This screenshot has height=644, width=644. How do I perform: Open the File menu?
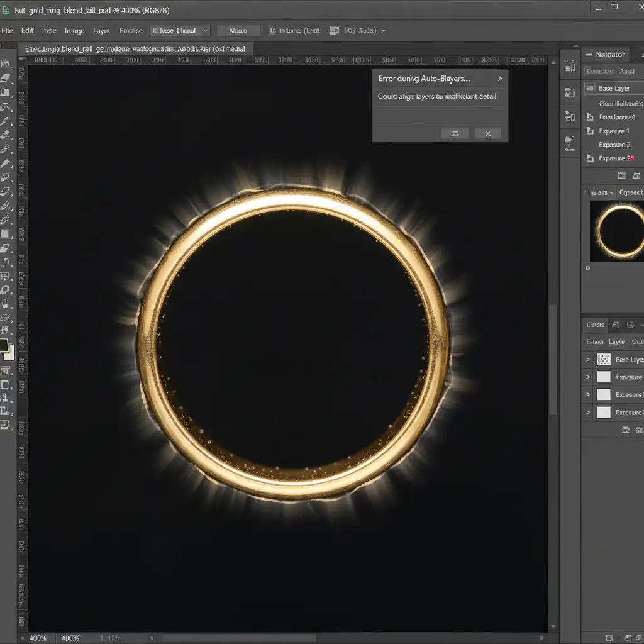point(8,30)
